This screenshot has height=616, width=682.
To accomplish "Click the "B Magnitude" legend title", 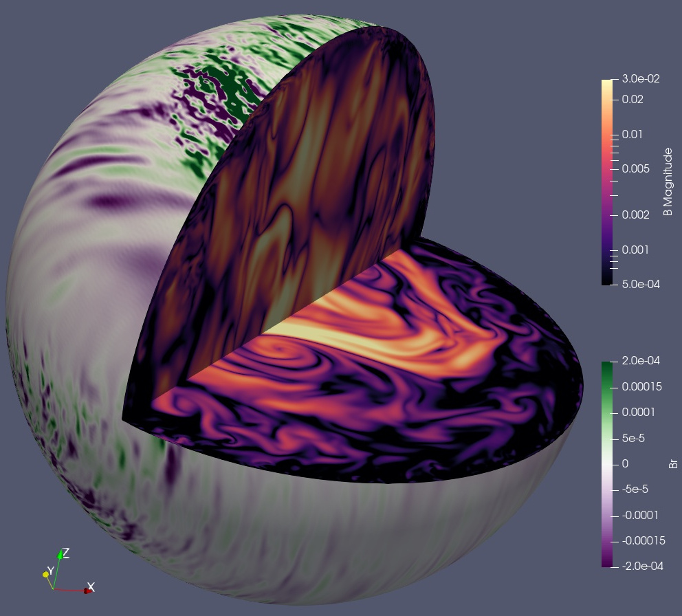I will coord(668,181).
